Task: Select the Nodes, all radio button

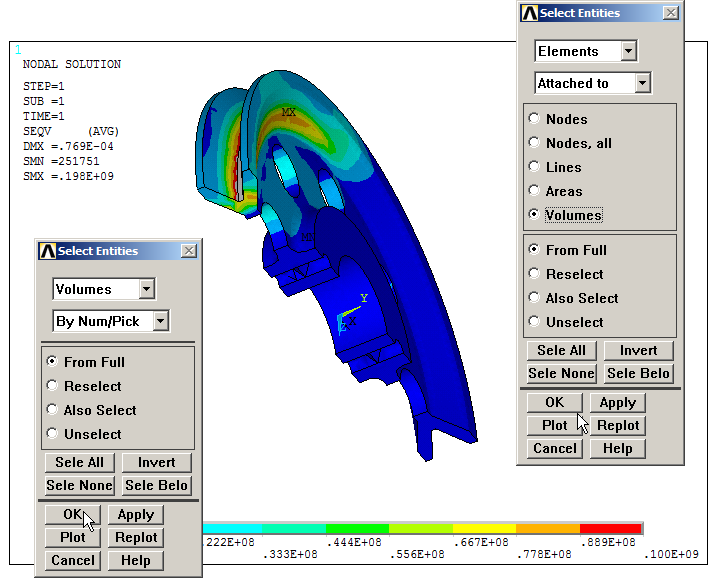Action: [534, 143]
